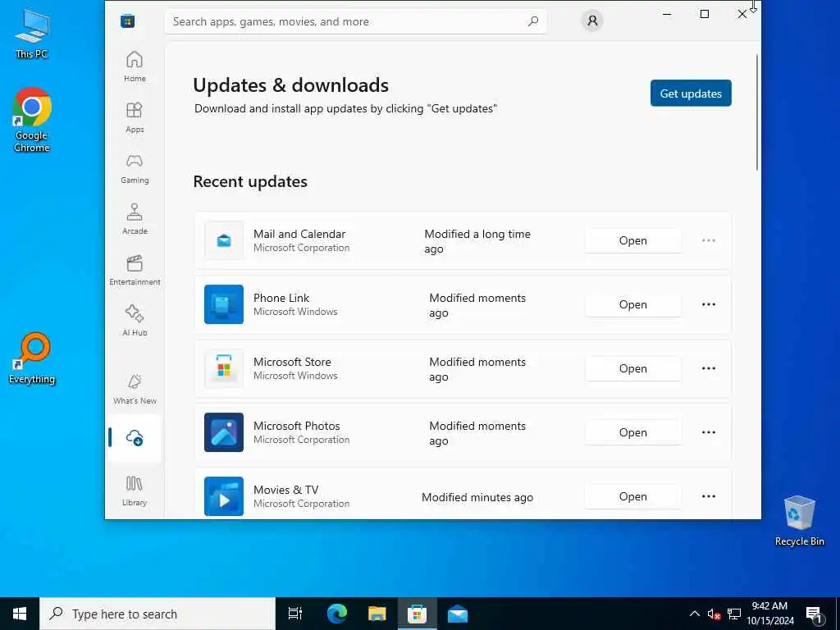Open File Explorer from the taskbar
The image size is (840, 630).
(x=377, y=614)
